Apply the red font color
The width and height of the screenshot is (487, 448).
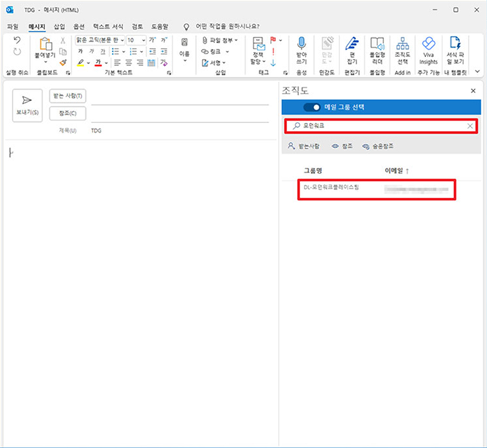(x=98, y=63)
